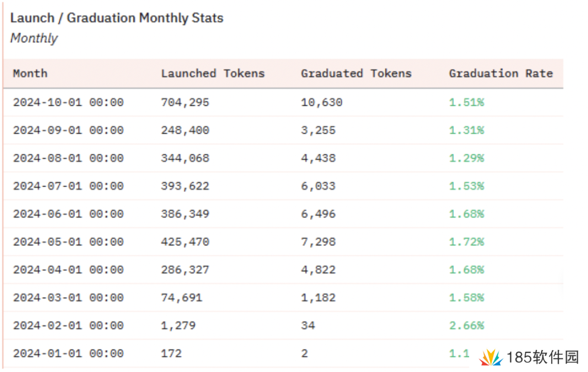Image resolution: width=588 pixels, height=372 pixels.
Task: Click the italic Monthly subtitle
Action: tap(34, 39)
